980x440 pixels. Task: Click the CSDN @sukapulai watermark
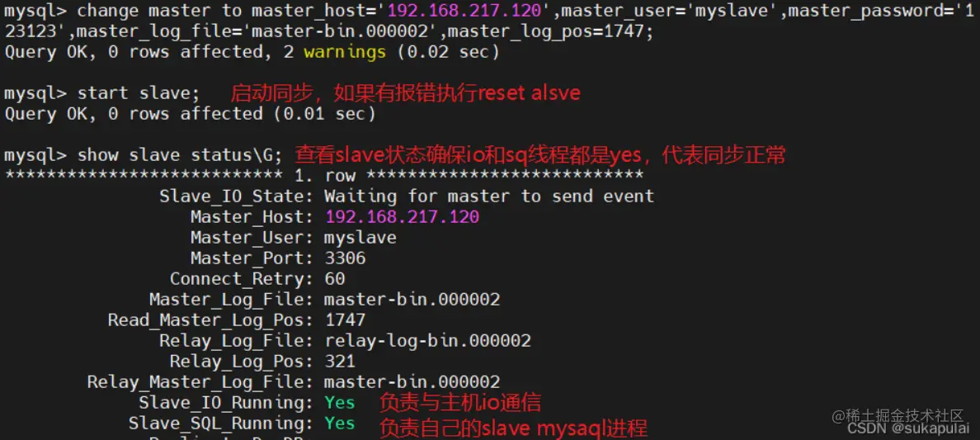[908, 428]
